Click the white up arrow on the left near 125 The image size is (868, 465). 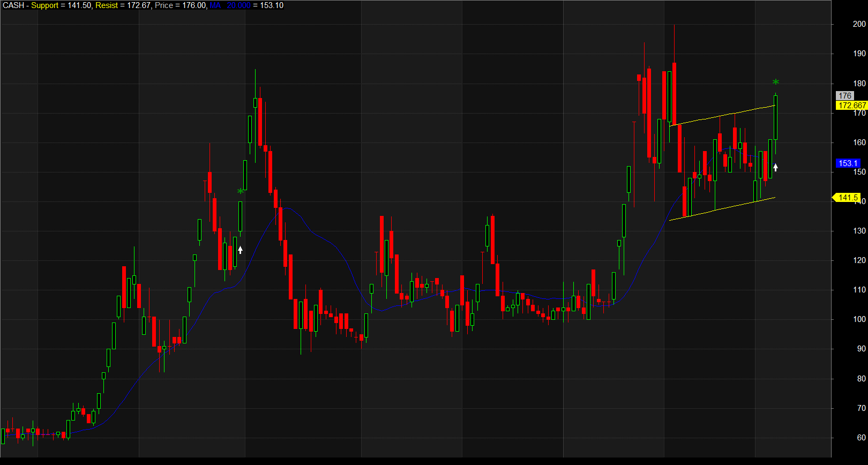[x=240, y=250]
